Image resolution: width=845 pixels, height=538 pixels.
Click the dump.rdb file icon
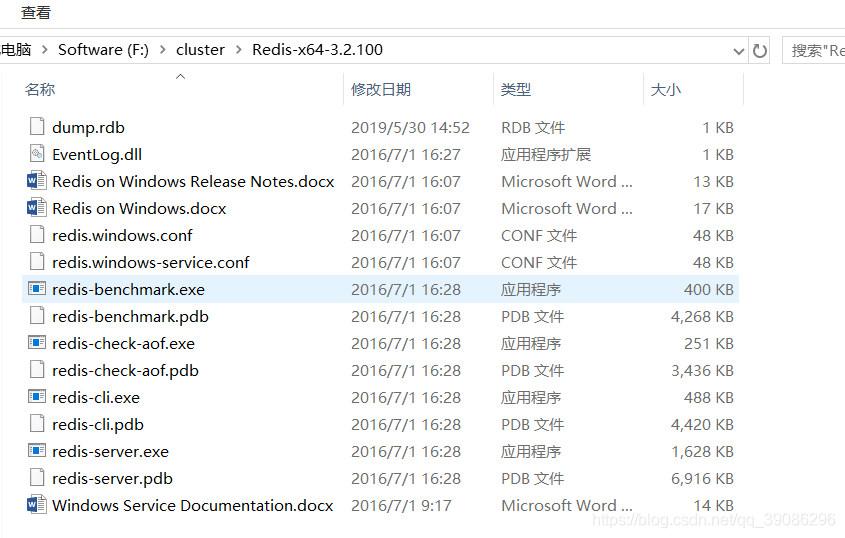click(37, 127)
